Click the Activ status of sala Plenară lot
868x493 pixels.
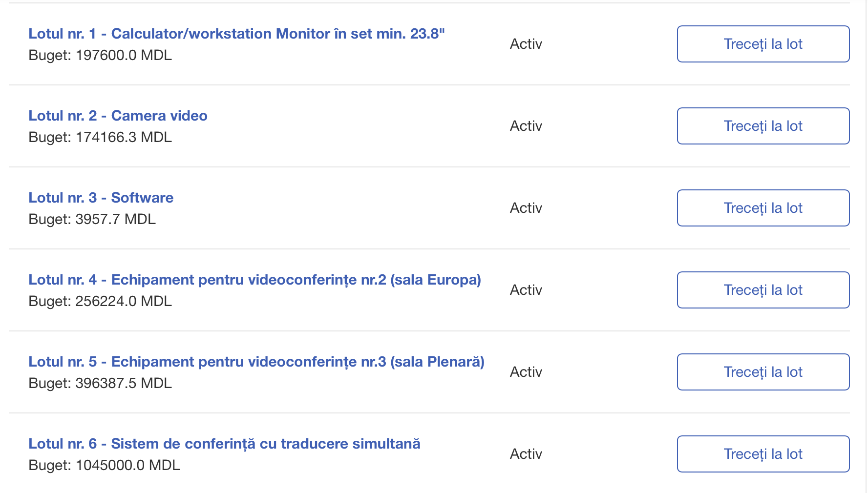click(526, 372)
